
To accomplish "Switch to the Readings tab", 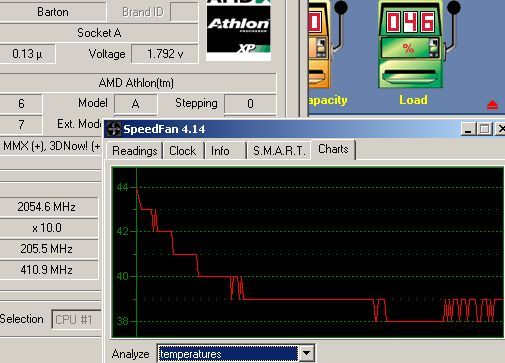I will [x=134, y=151].
